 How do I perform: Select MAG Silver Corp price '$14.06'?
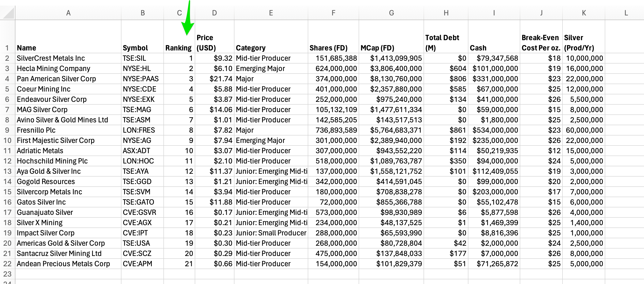(215, 110)
